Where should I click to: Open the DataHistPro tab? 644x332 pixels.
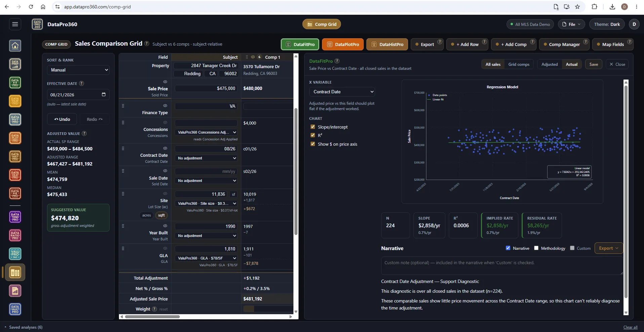point(387,44)
